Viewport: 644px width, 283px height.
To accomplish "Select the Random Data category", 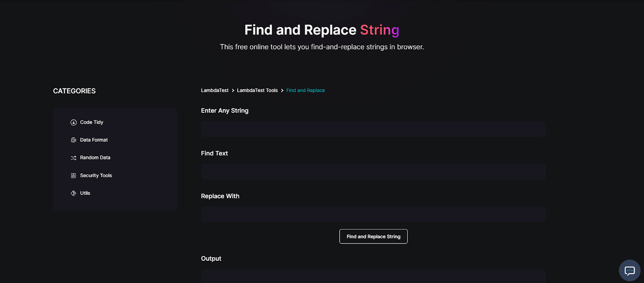I will coord(95,157).
